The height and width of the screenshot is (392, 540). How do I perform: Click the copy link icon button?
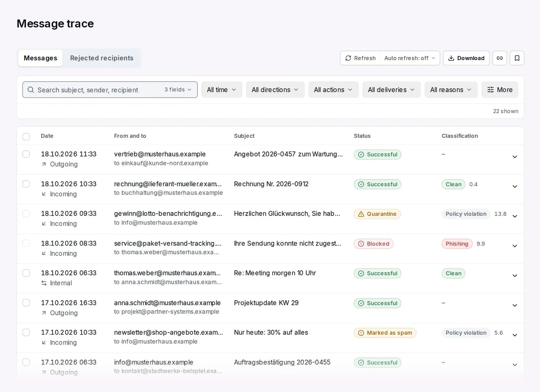500,58
